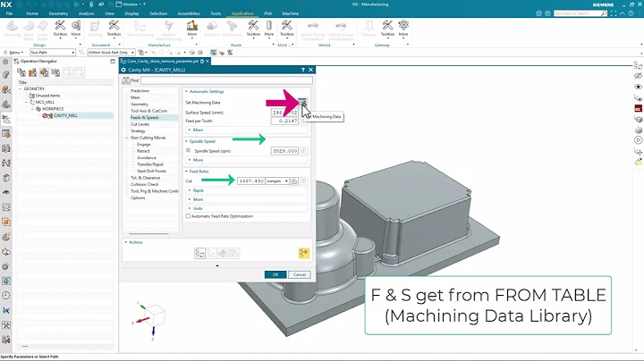Open Route group Toolbox
644x361 pixels.
(x=253, y=29)
